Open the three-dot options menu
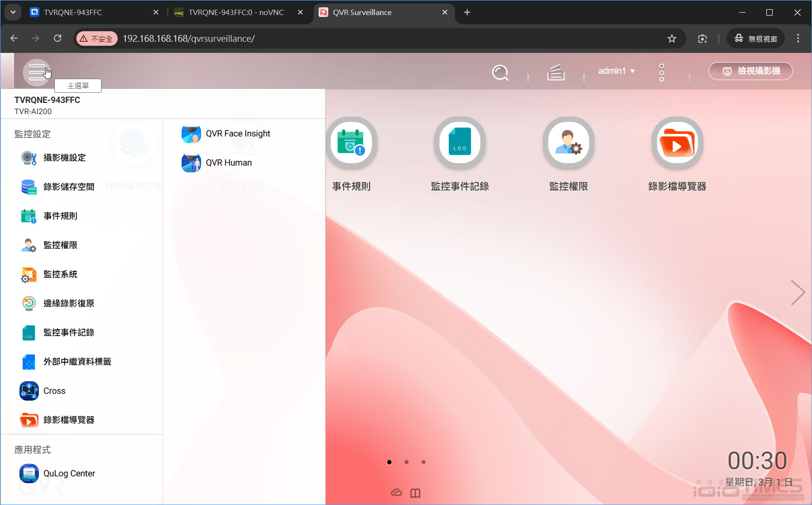Screen dimensions: 812x505 [x=661, y=72]
